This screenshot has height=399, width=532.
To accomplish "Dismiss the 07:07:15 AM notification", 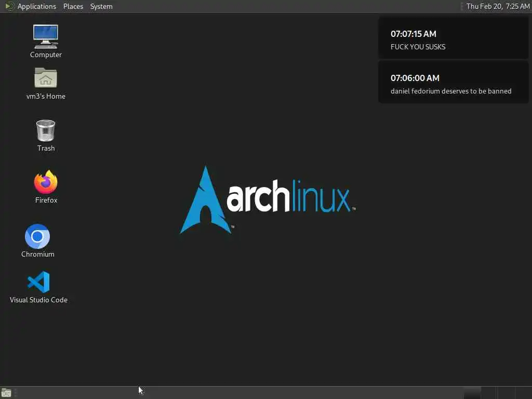I will [x=453, y=38].
